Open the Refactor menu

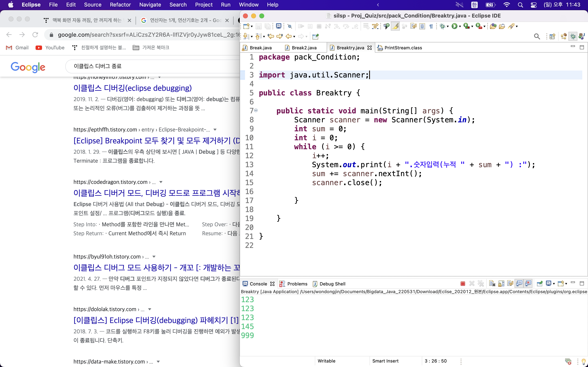(120, 5)
